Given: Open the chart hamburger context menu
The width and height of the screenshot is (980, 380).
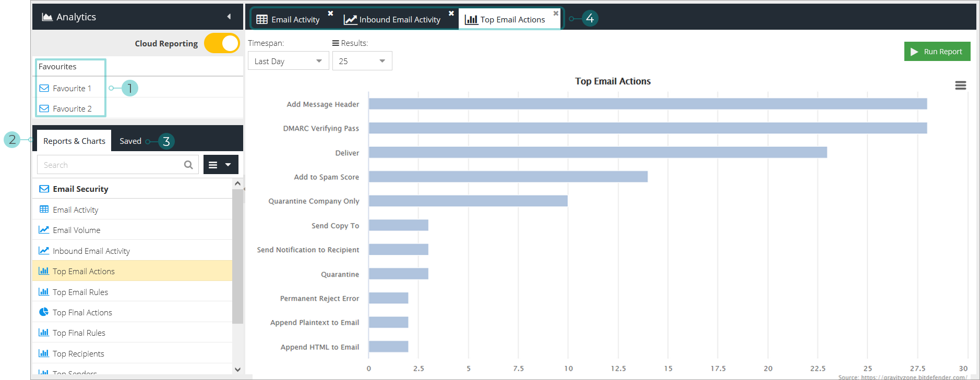Looking at the screenshot, I should click(961, 85).
